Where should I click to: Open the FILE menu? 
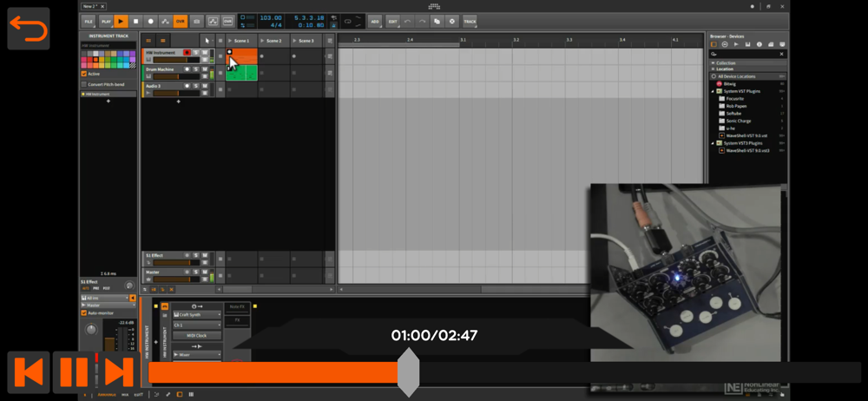tap(88, 22)
